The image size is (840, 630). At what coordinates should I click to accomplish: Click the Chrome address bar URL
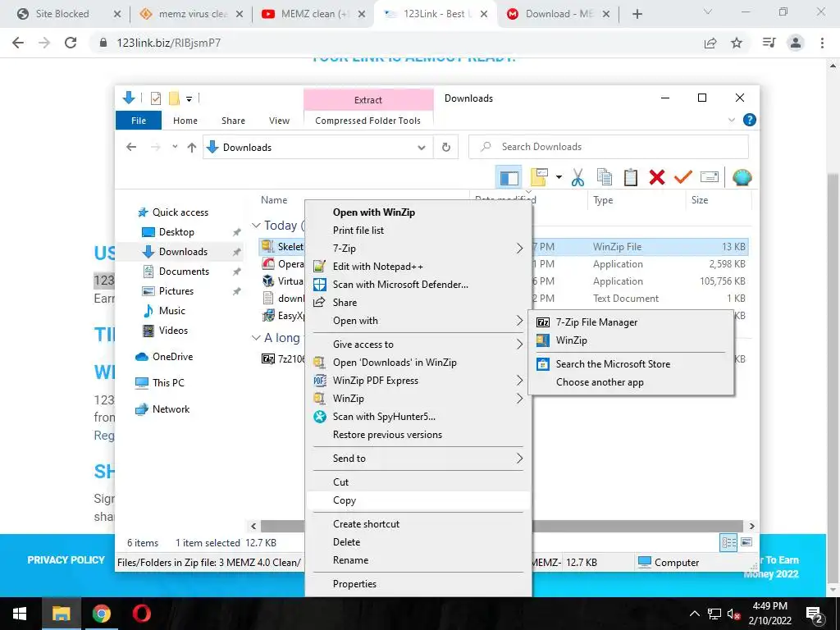coord(168,43)
